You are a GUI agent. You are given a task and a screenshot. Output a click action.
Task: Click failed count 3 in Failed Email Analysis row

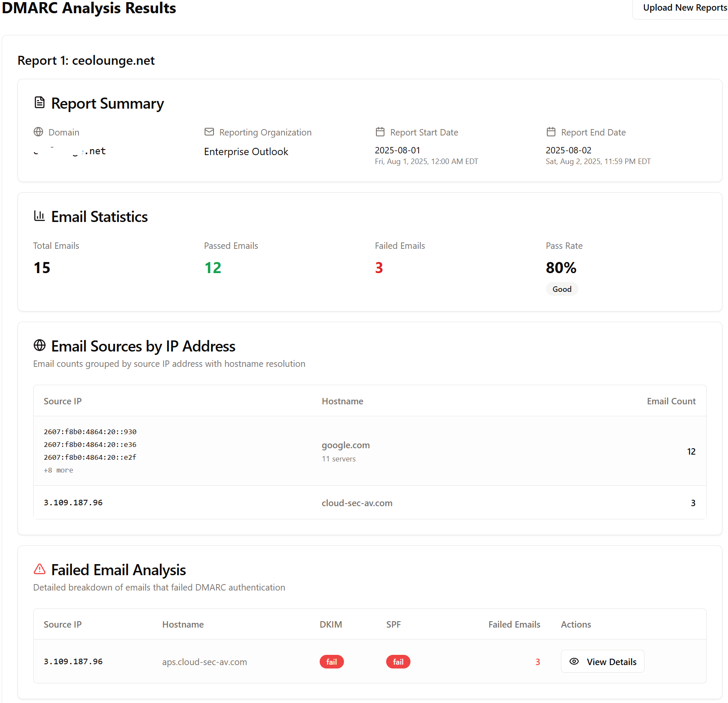537,662
